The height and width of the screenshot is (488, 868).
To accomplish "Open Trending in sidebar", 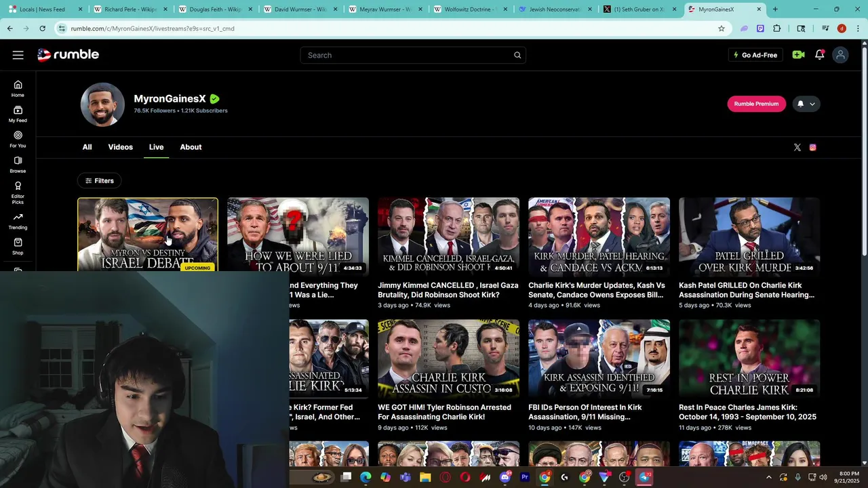I will pos(18,221).
